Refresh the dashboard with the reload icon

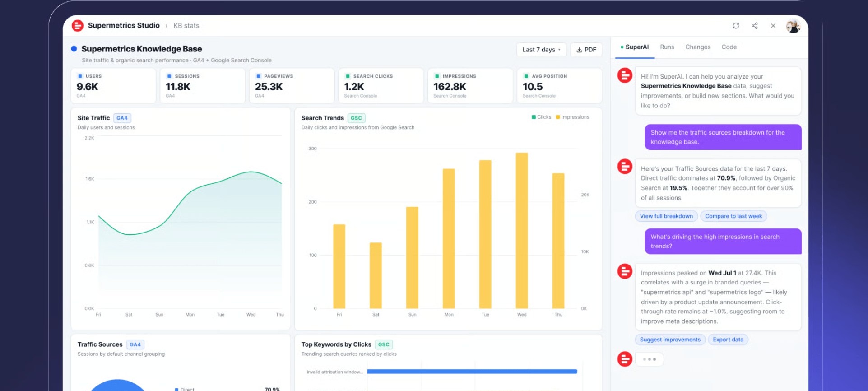(736, 26)
